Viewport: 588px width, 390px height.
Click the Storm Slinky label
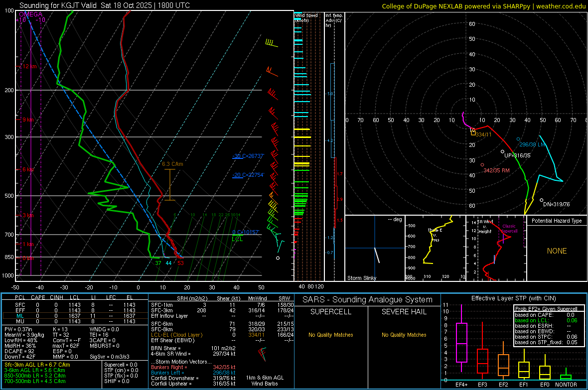coord(361,278)
